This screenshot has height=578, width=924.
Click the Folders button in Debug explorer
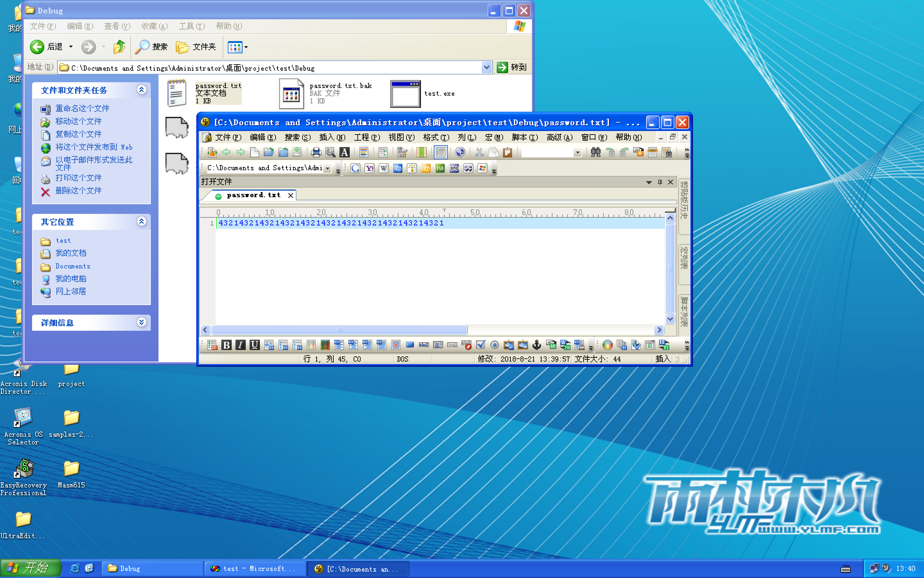coord(196,47)
